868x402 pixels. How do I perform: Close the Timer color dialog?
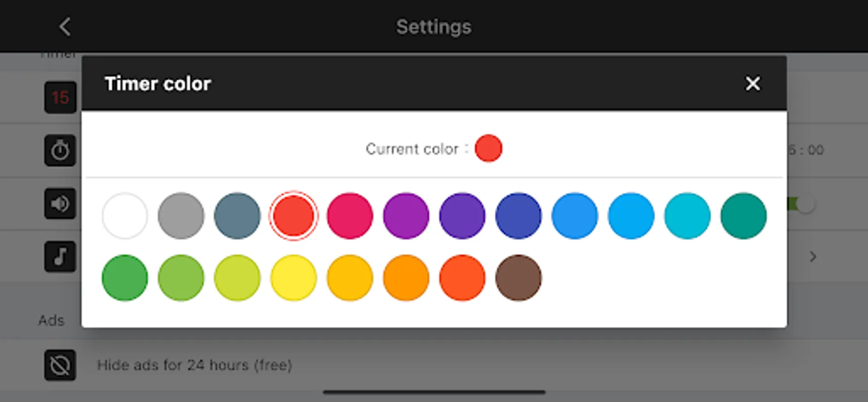pos(752,84)
